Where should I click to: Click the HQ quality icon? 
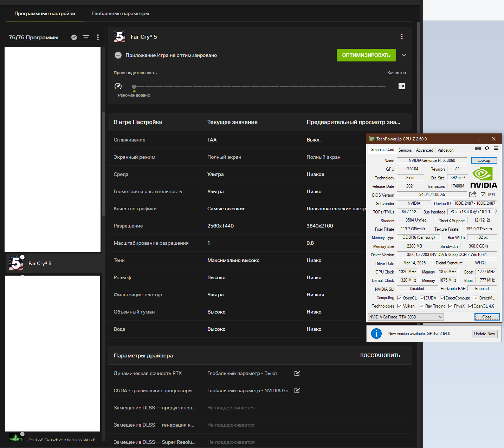click(402, 86)
